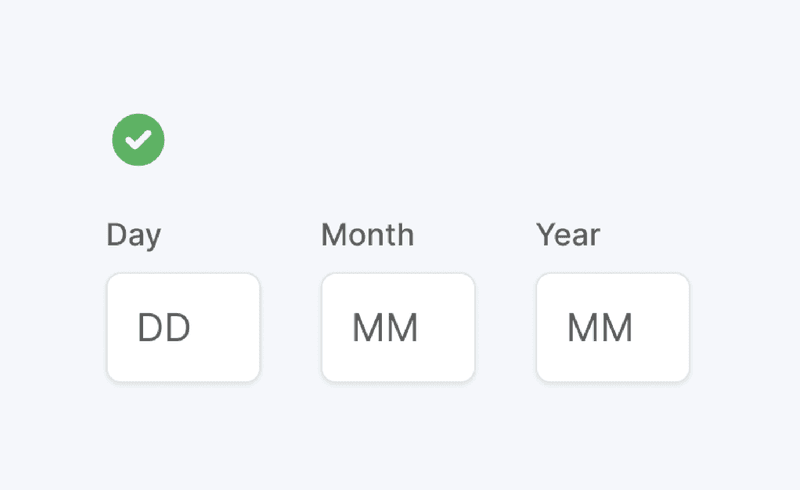Place cursor in the box below Day
Screen dimensions: 800x490
pyautogui.click(x=184, y=327)
